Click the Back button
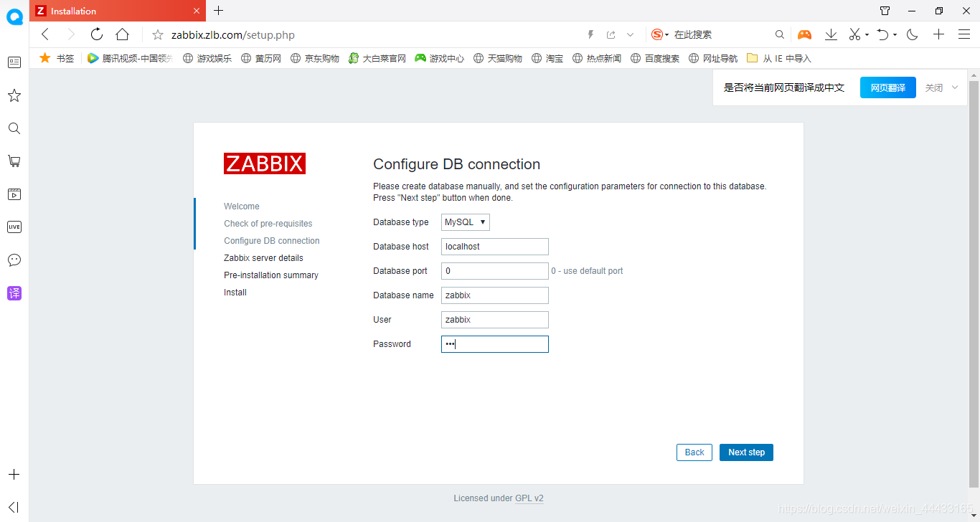 click(x=694, y=452)
